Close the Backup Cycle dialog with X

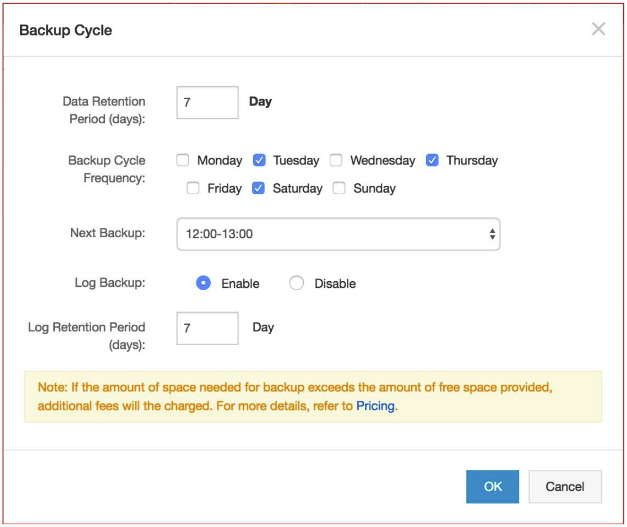[598, 29]
